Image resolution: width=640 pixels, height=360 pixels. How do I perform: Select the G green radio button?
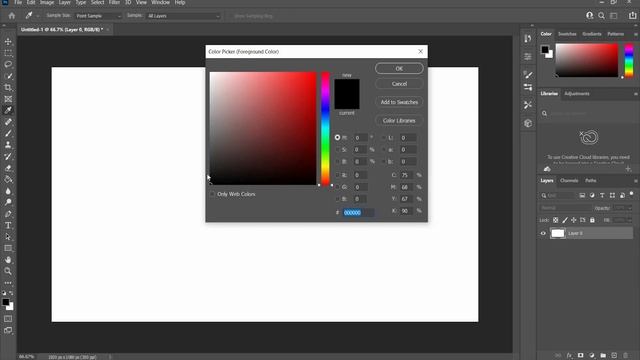pyautogui.click(x=337, y=187)
